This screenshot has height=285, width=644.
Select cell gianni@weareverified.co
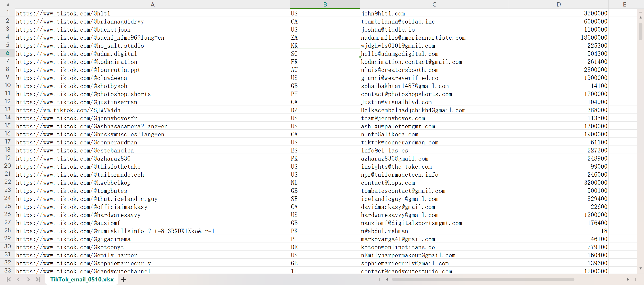(434, 77)
